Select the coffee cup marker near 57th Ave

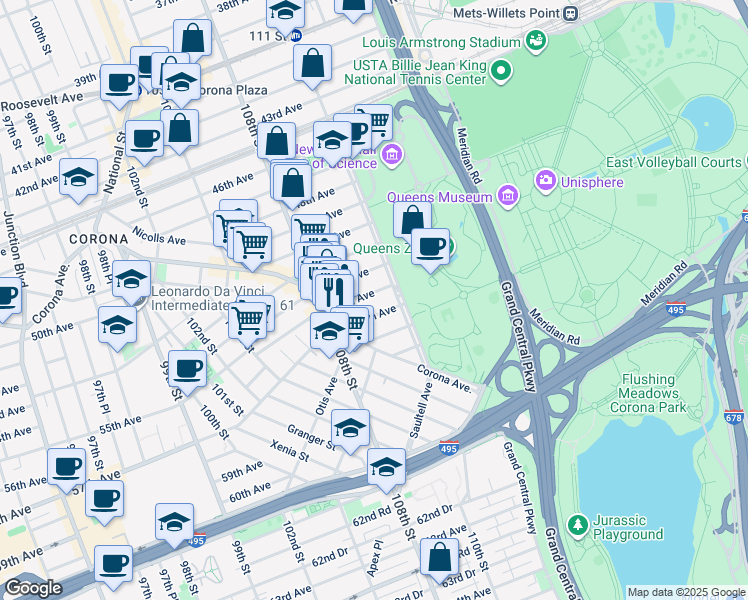click(x=105, y=499)
